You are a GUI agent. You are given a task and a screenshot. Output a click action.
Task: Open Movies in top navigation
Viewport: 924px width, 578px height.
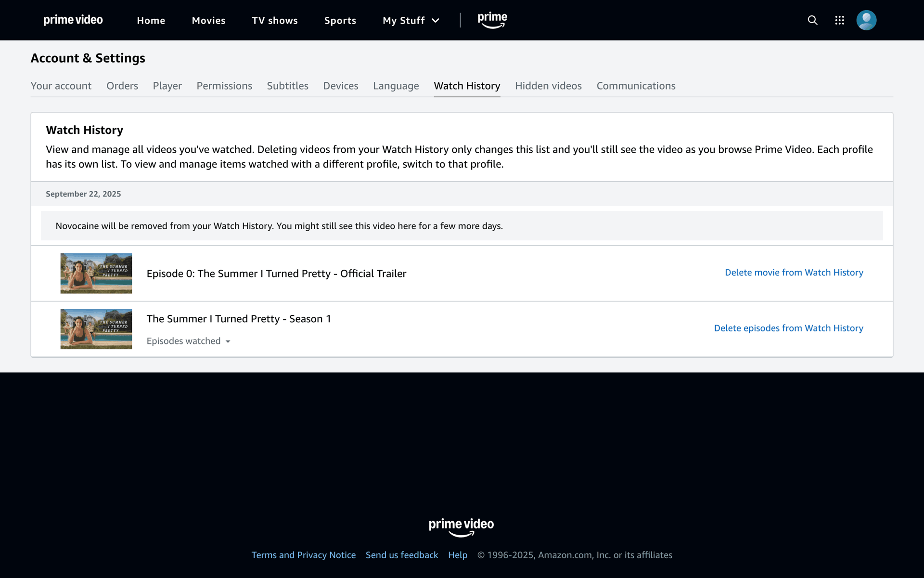(x=208, y=20)
